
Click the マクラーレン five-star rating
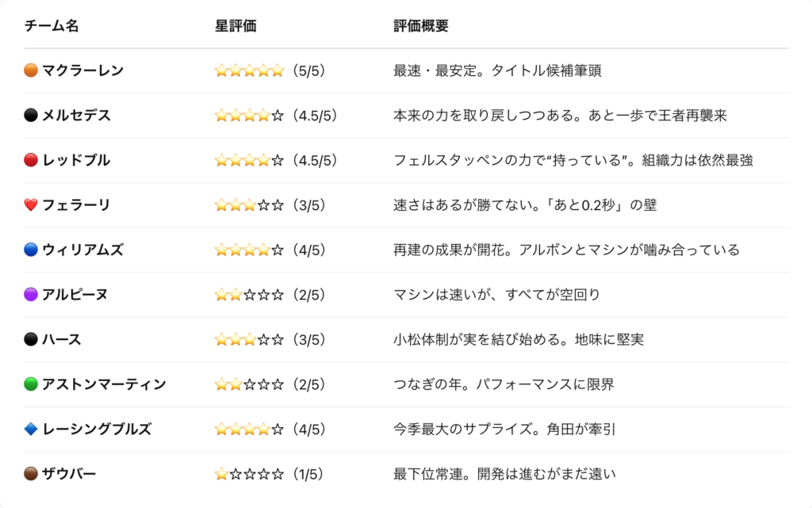coord(249,71)
